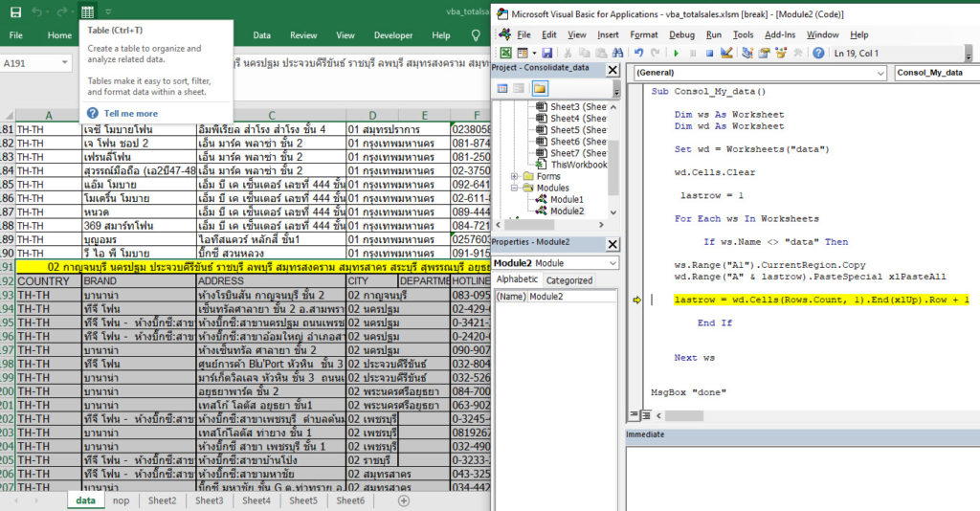Select Sheet3 in project tree
The height and width of the screenshot is (511, 980).
coord(578,106)
